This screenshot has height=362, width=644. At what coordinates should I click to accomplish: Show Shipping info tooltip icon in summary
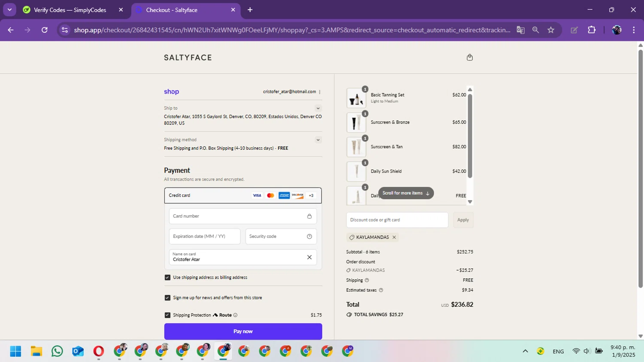coord(367,280)
